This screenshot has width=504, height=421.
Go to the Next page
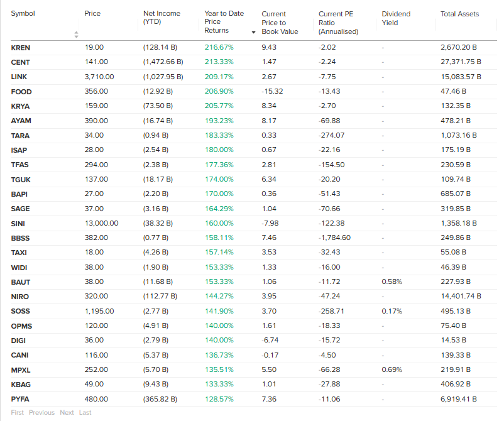67,412
